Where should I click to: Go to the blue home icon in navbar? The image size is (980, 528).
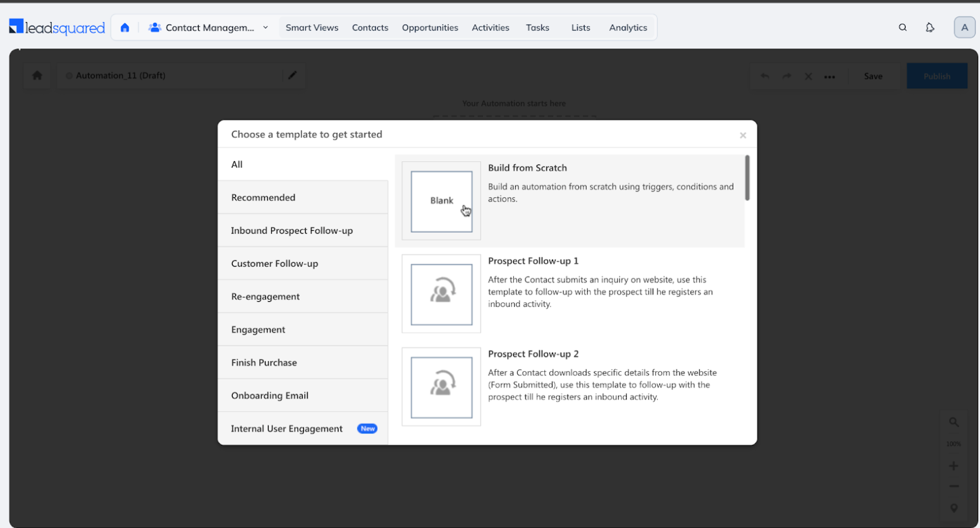tap(125, 28)
